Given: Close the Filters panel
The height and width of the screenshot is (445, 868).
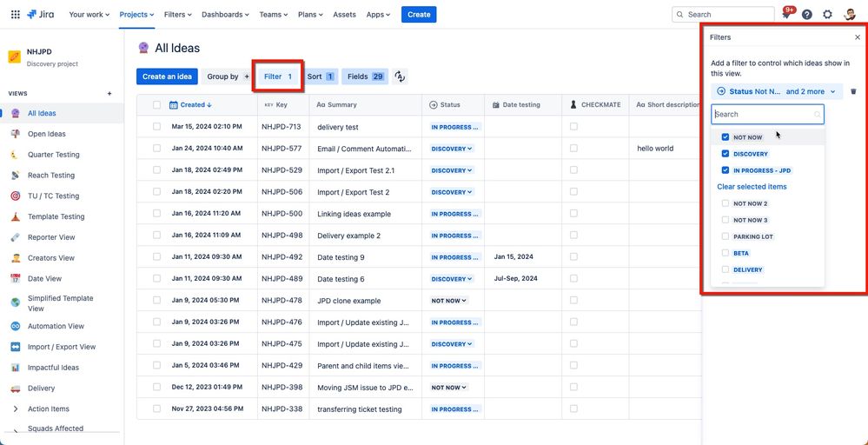Looking at the screenshot, I should tap(858, 37).
